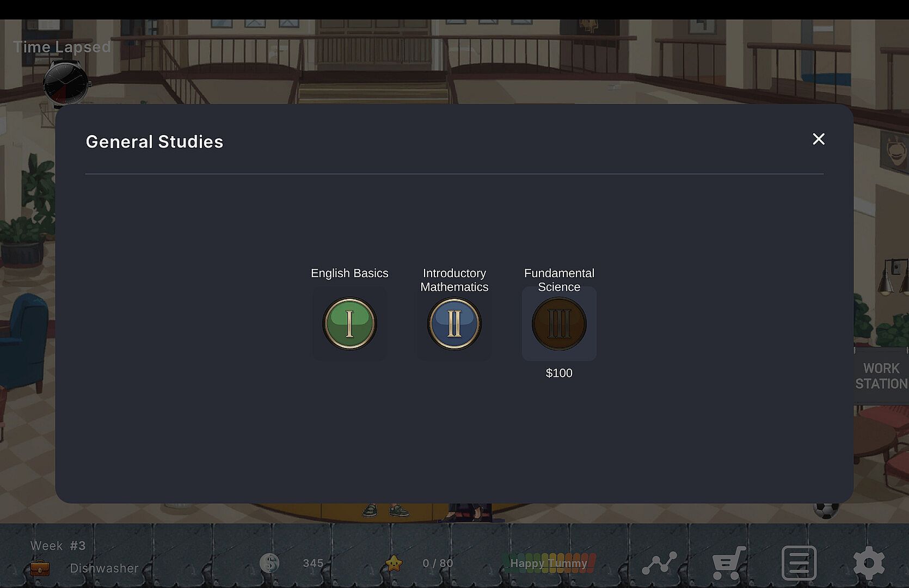Click the English Basics label
Image resolution: width=909 pixels, height=588 pixels.
click(x=349, y=273)
